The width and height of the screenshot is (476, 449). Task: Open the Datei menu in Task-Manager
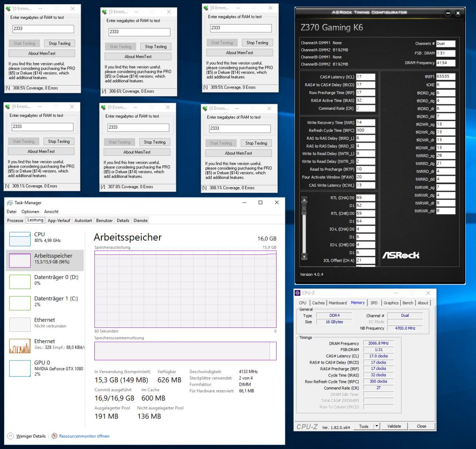click(x=12, y=211)
